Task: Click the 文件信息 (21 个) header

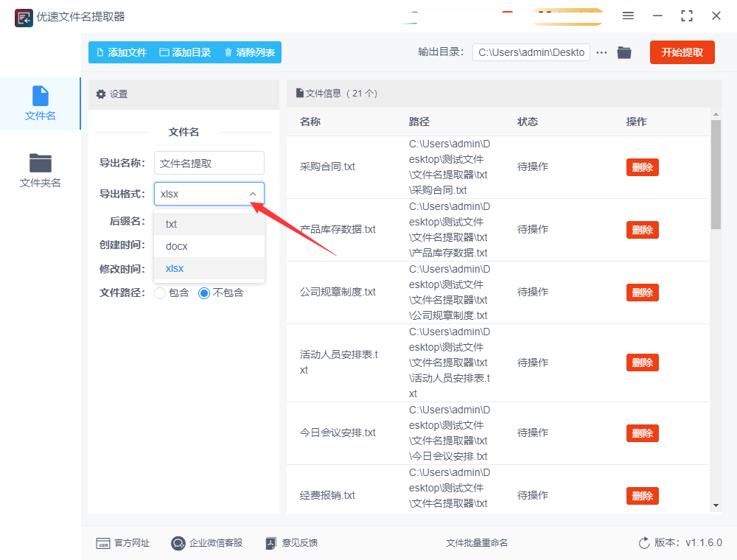Action: click(x=337, y=93)
